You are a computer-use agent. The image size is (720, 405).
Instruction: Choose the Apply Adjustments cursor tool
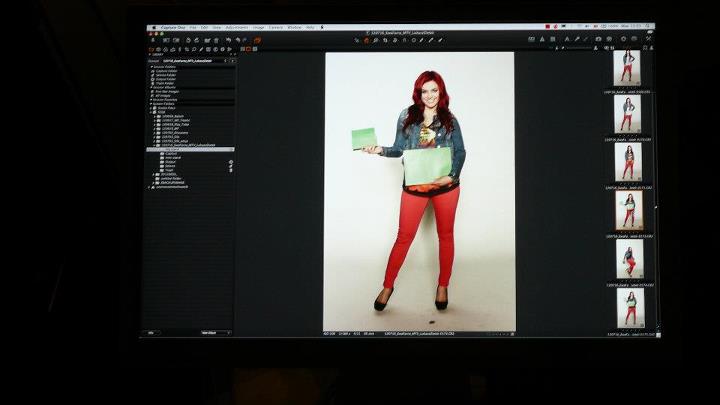440,40
